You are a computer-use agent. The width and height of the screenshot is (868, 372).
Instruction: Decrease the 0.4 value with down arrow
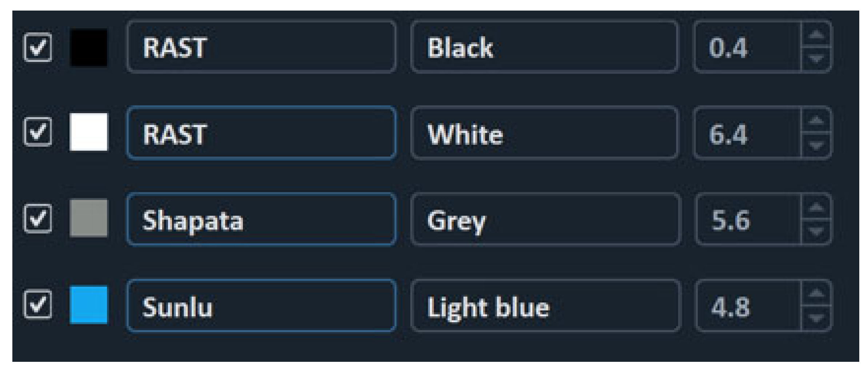click(816, 59)
